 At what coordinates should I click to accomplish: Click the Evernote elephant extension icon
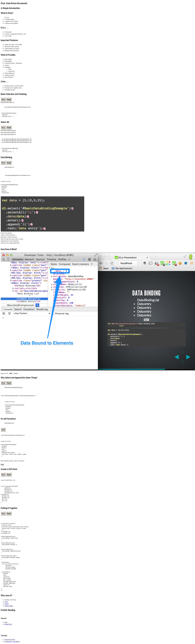[145, 263]
